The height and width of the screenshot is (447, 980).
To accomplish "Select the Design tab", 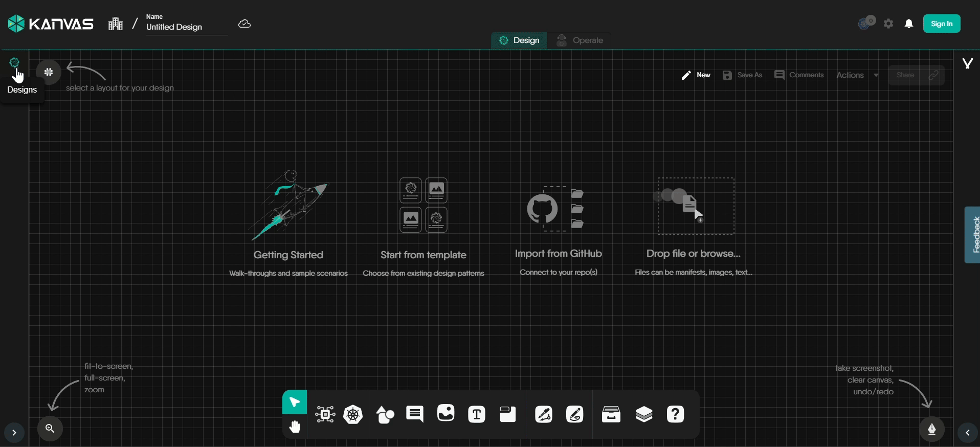I will tap(519, 40).
